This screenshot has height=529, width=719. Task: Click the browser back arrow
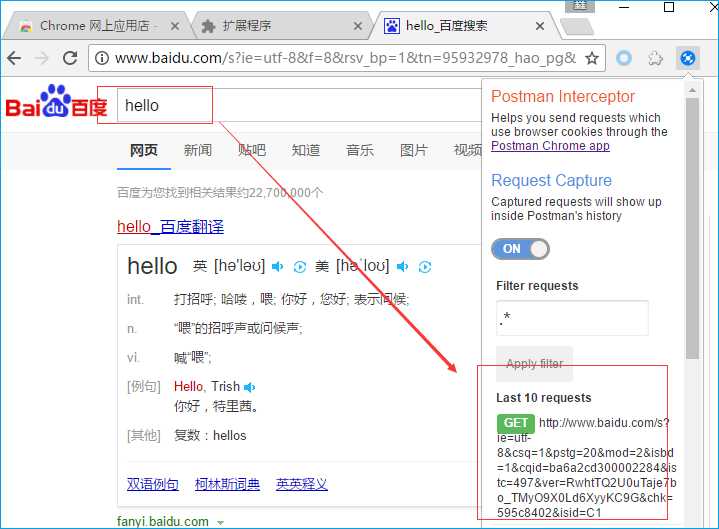click(x=14, y=58)
